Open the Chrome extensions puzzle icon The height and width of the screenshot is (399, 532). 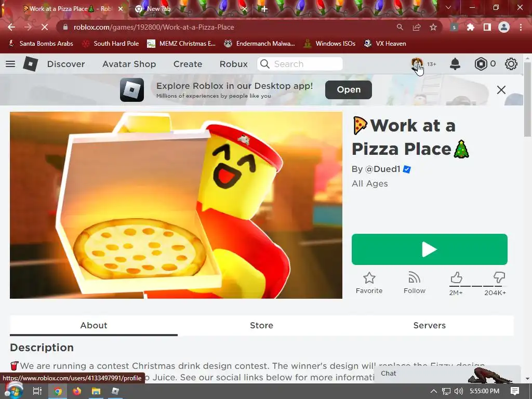point(471,27)
